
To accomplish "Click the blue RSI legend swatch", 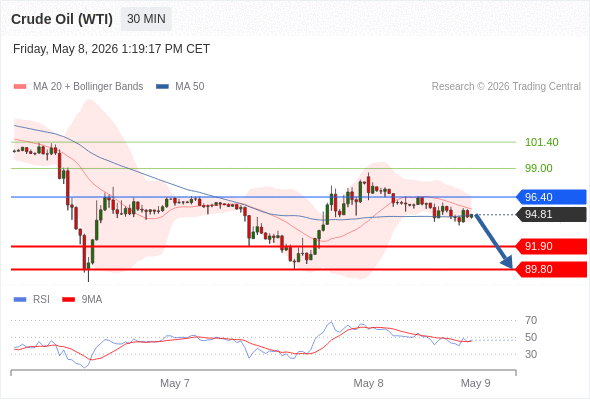I will click(20, 300).
